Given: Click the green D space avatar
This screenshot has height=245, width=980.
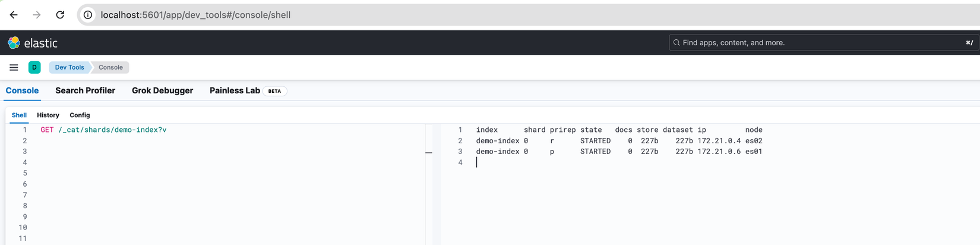Looking at the screenshot, I should 34,67.
